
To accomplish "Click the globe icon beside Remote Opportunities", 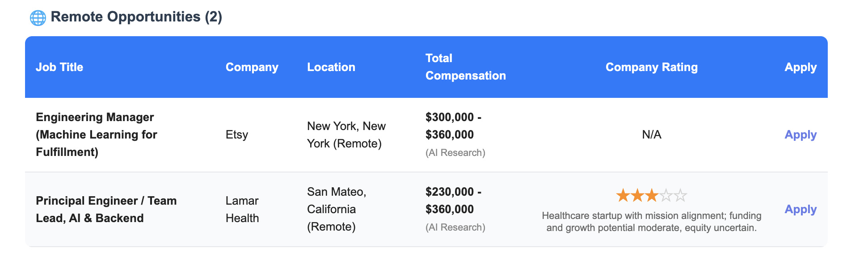I will (x=38, y=18).
